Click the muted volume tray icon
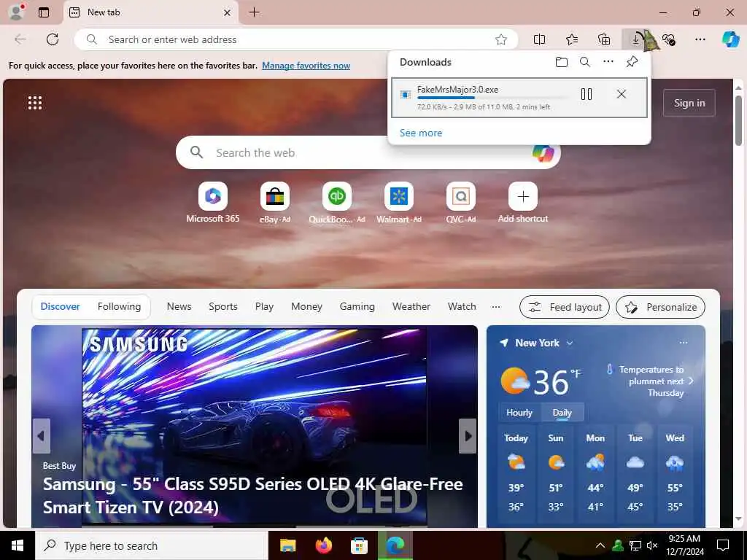The height and width of the screenshot is (560, 747). point(653,545)
